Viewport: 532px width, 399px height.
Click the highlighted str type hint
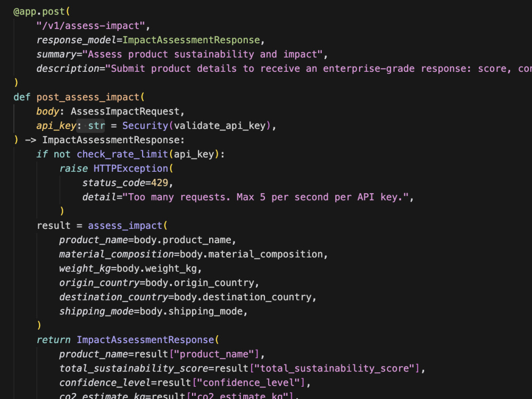pos(96,126)
